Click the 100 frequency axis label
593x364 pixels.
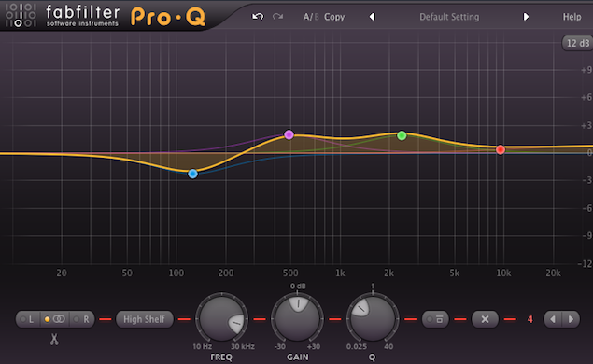pyautogui.click(x=176, y=273)
